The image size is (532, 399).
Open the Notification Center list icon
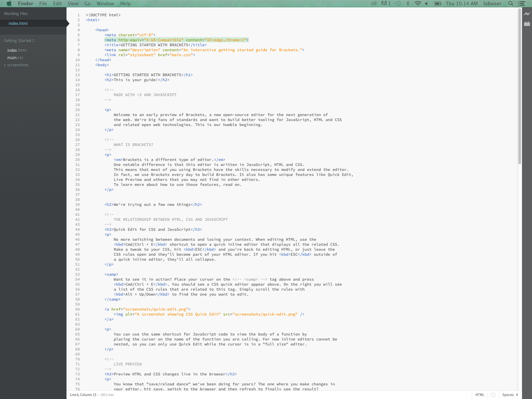[522, 4]
